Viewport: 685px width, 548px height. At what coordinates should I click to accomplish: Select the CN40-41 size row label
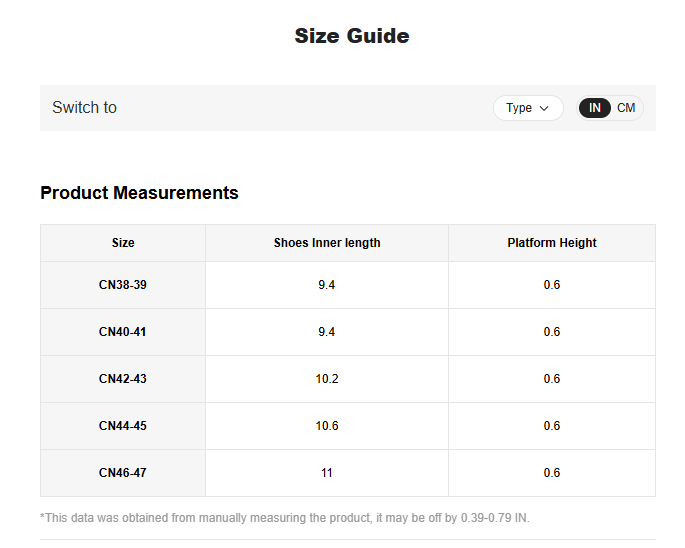point(123,332)
